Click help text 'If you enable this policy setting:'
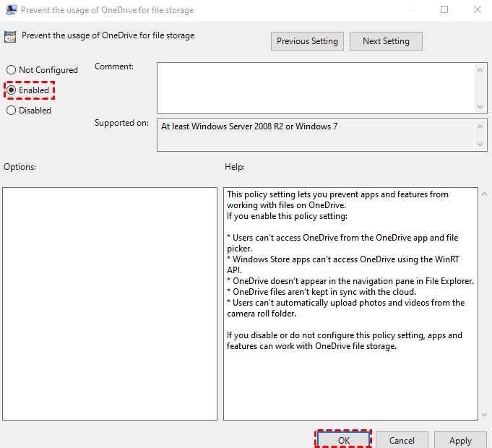The width and height of the screenshot is (492, 448). (287, 216)
